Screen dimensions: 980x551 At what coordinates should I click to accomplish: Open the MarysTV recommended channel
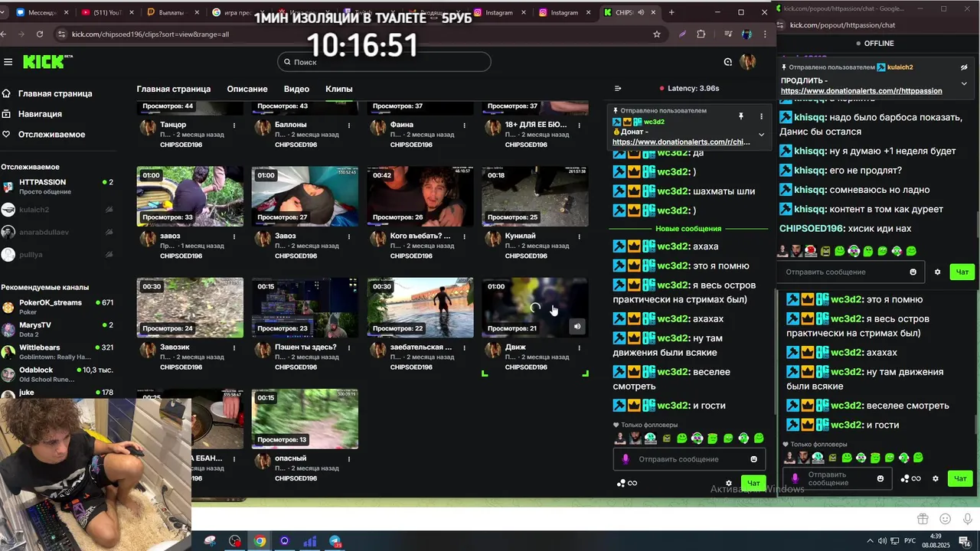pos(57,329)
